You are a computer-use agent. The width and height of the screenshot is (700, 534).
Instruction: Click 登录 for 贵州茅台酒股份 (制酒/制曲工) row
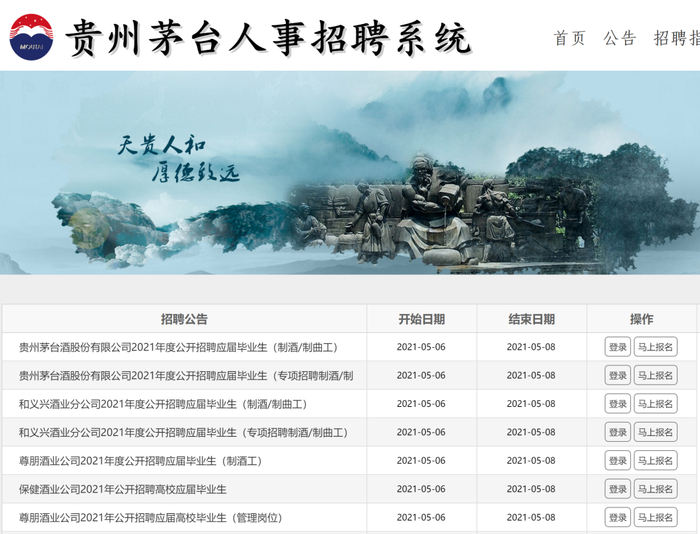[x=618, y=347]
